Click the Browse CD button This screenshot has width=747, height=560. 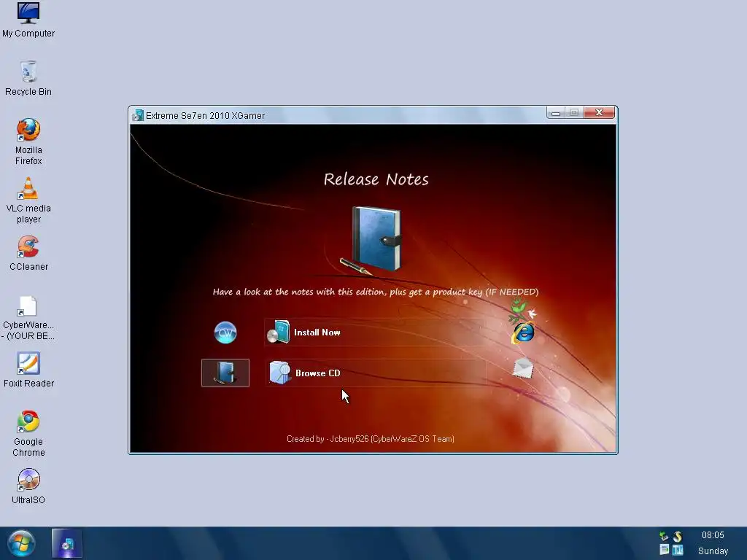pos(376,373)
